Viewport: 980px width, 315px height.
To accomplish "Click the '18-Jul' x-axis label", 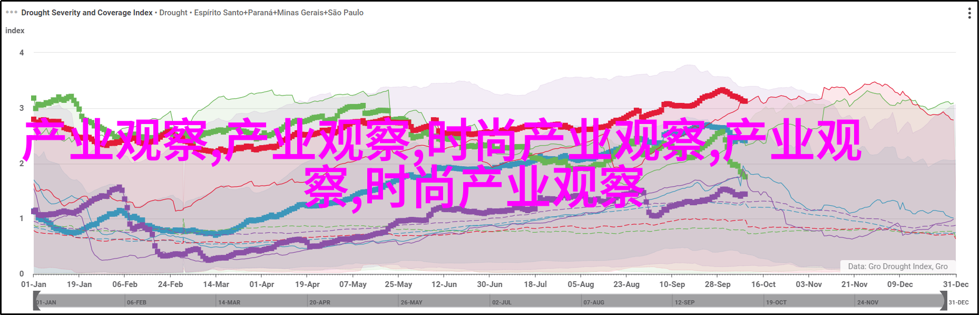I will 535,284.
